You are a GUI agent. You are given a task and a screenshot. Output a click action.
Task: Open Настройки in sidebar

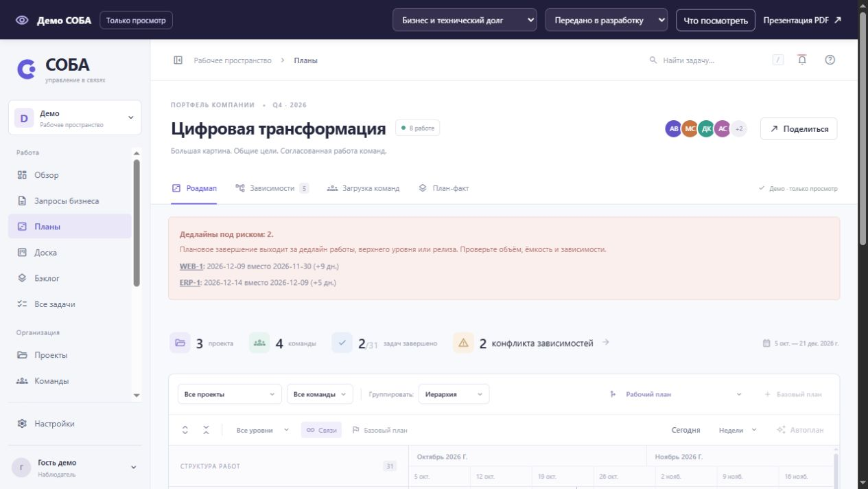click(75, 424)
